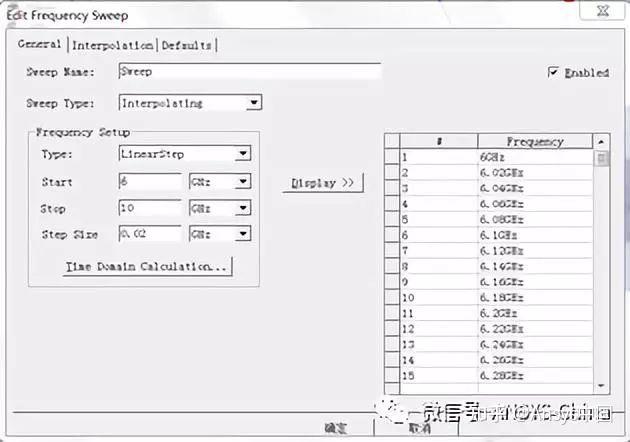Click the frequency table scroll-up arrow
Screen dimensions: 630x442
pos(601,142)
